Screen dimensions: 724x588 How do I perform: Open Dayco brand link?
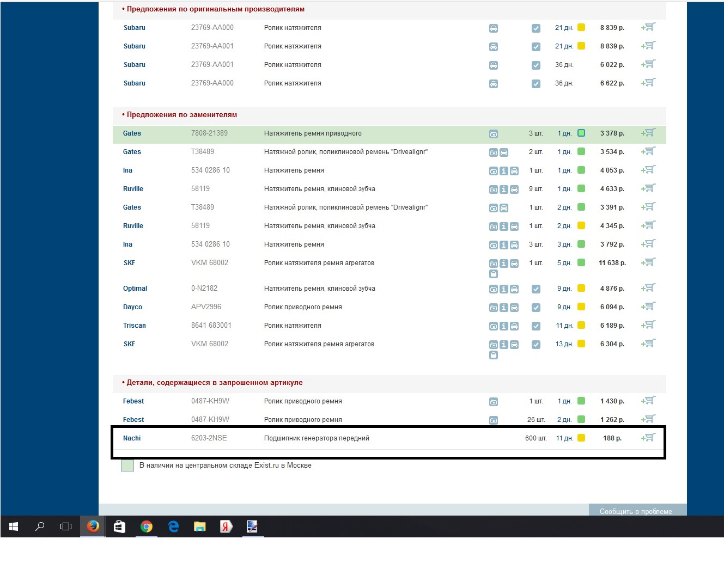[x=132, y=307]
